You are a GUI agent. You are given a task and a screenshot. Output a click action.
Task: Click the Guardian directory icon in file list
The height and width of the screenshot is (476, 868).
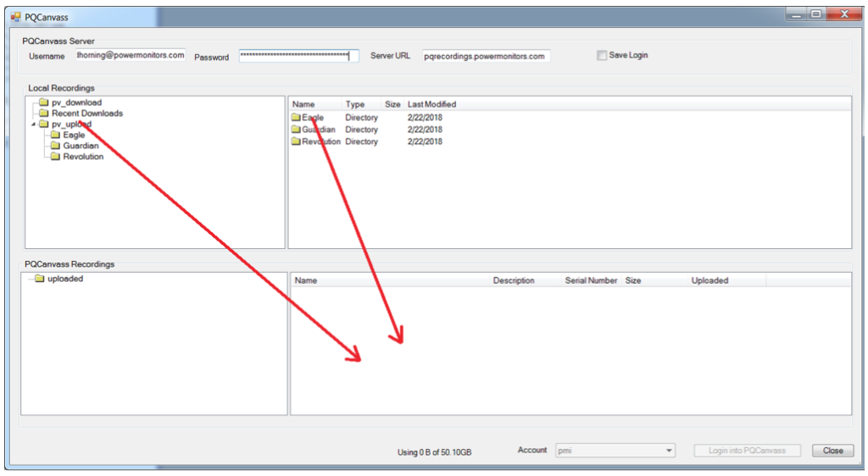pyautogui.click(x=296, y=130)
